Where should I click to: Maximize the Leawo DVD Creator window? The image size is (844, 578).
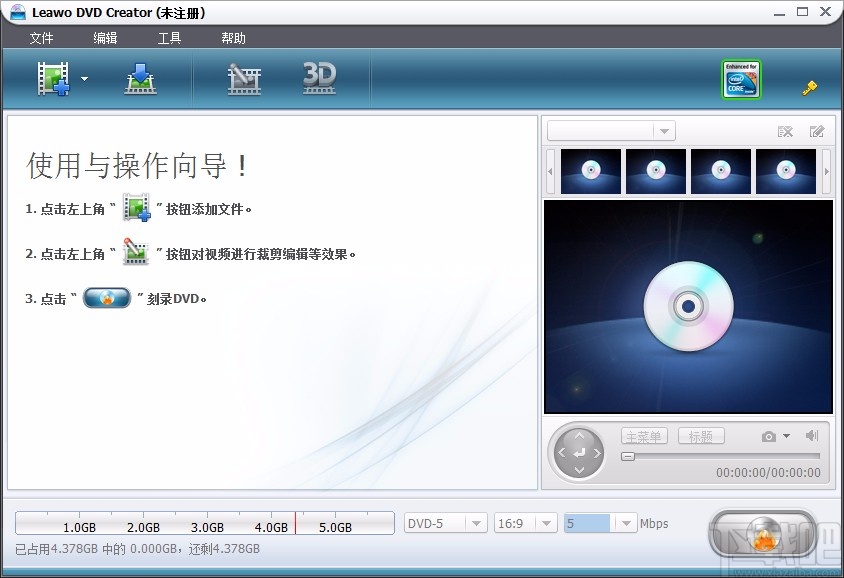[803, 12]
